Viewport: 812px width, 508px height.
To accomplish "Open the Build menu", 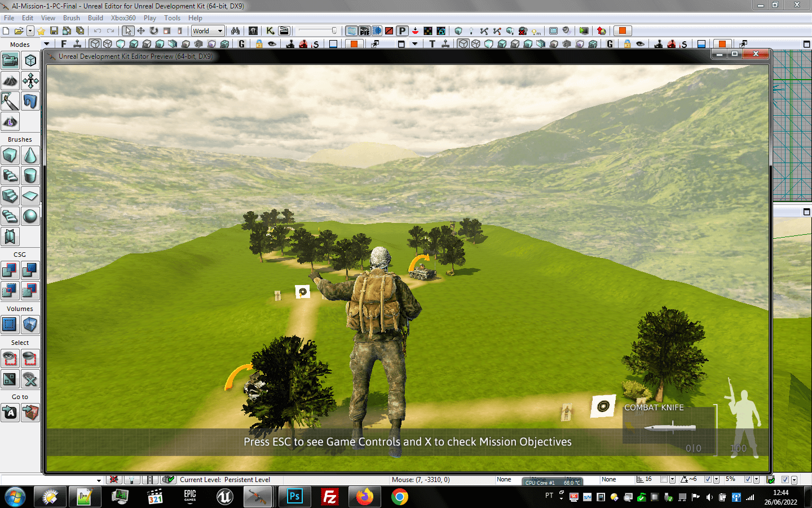I will click(96, 18).
